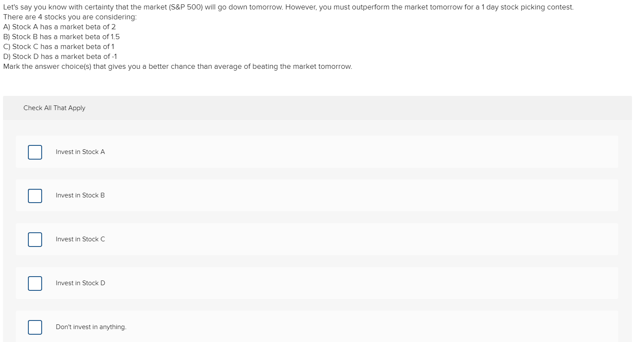Image resolution: width=644 pixels, height=342 pixels.
Task: Check the Invest in Stock B checkbox
Action: point(35,196)
